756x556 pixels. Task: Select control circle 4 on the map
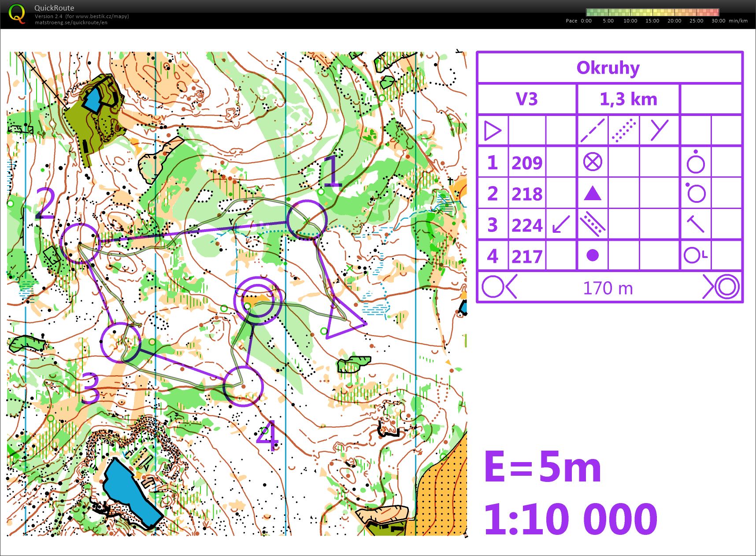243,386
